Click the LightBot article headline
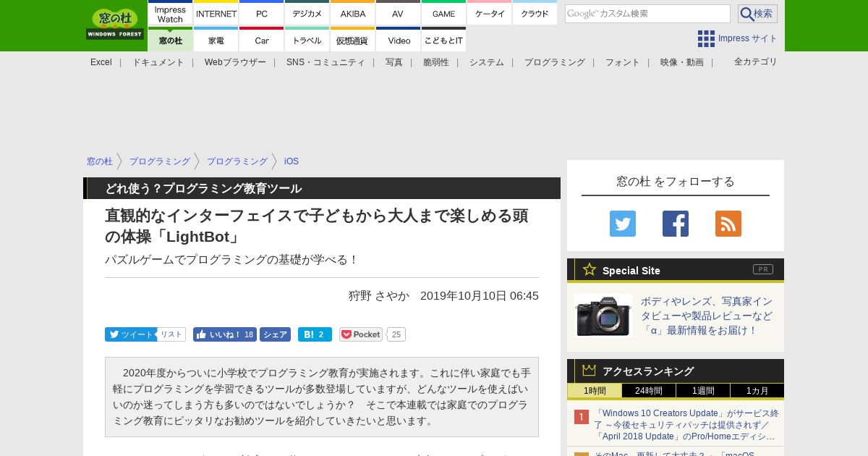 click(x=317, y=226)
